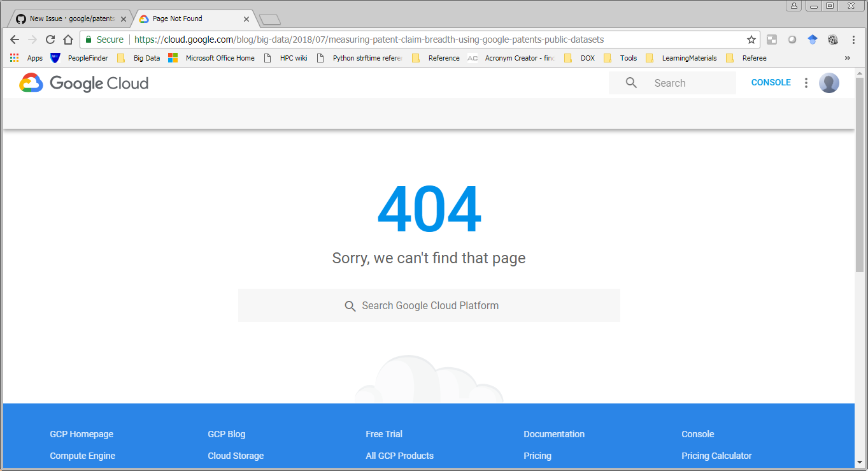Click the graduation cap extension icon
The image size is (868, 471).
(x=813, y=40)
